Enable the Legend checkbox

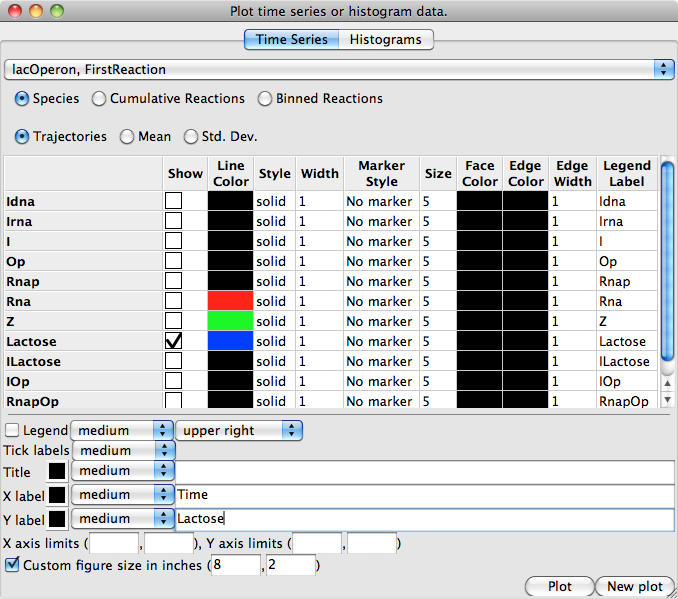point(12,430)
